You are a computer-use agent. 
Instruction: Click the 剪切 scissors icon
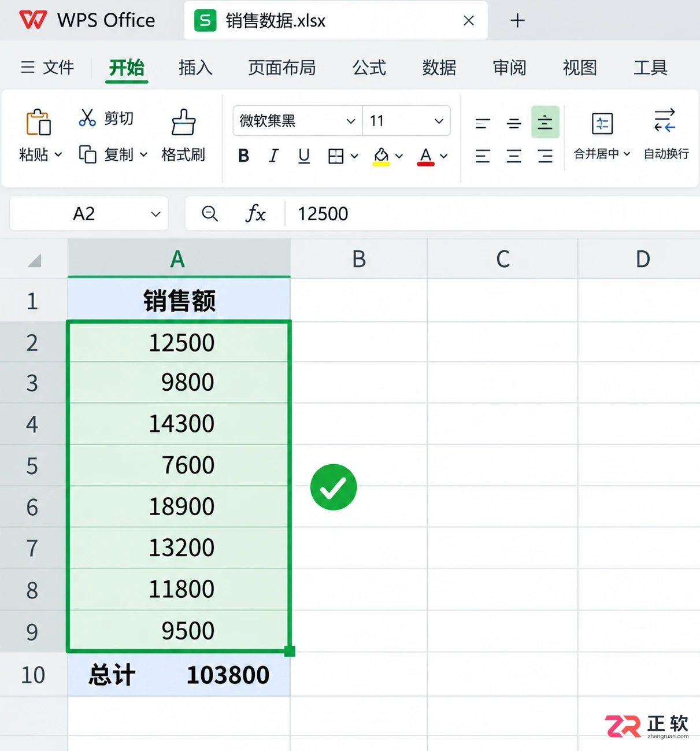87,118
